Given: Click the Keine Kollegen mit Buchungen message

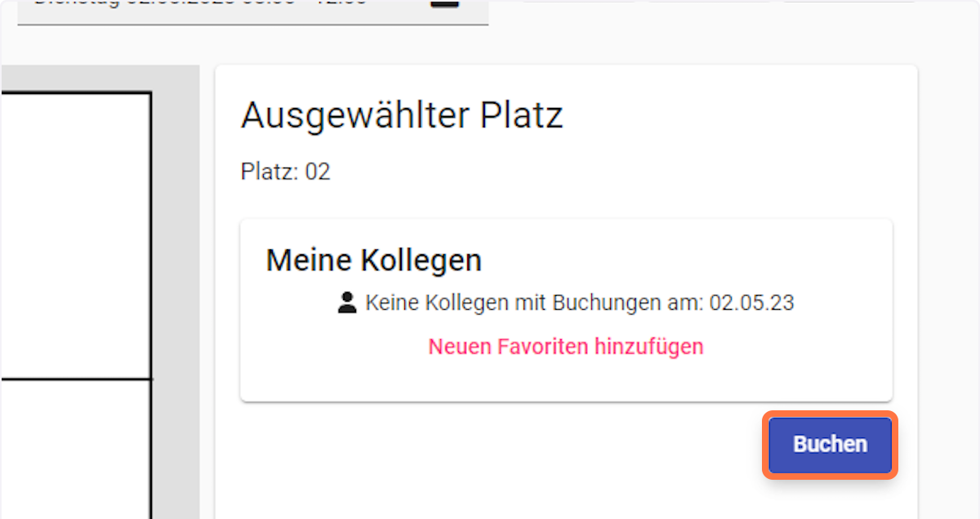Looking at the screenshot, I should [531, 303].
